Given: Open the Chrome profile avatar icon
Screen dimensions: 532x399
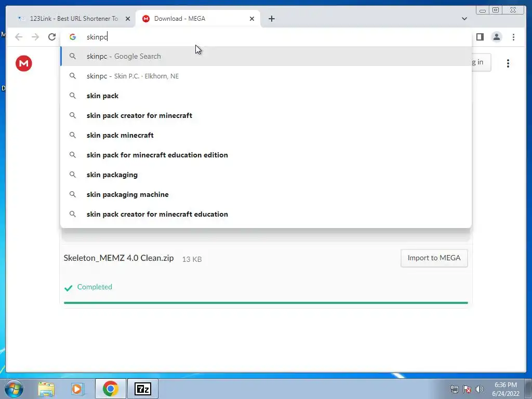Looking at the screenshot, I should pos(497,37).
